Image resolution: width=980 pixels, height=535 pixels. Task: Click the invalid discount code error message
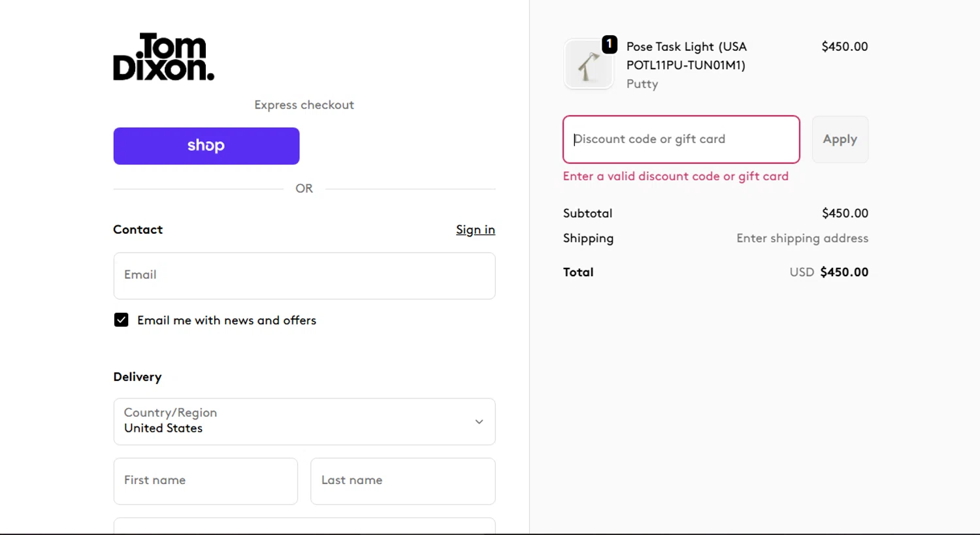tap(676, 176)
